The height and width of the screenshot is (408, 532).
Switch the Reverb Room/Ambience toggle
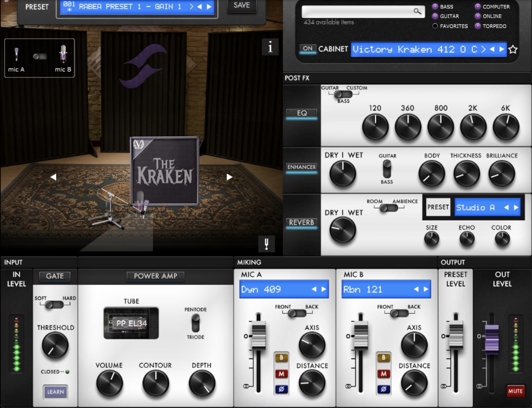(x=389, y=208)
